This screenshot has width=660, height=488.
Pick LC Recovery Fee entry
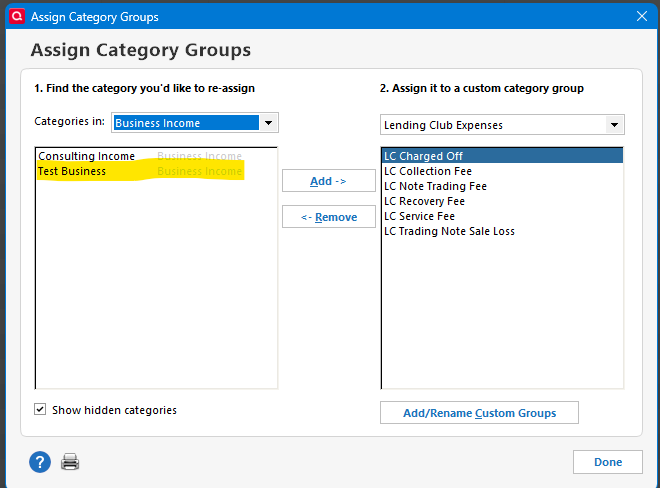coord(424,202)
